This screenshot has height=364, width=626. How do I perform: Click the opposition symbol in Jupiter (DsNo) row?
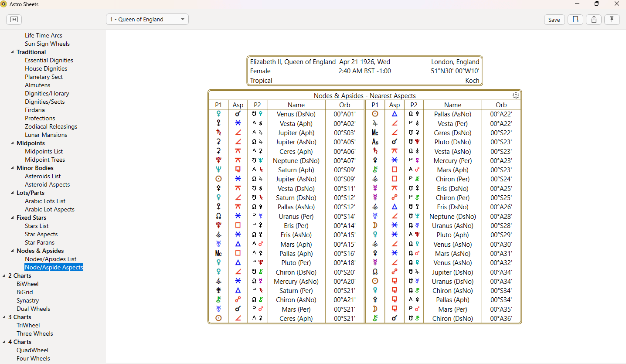395,272
